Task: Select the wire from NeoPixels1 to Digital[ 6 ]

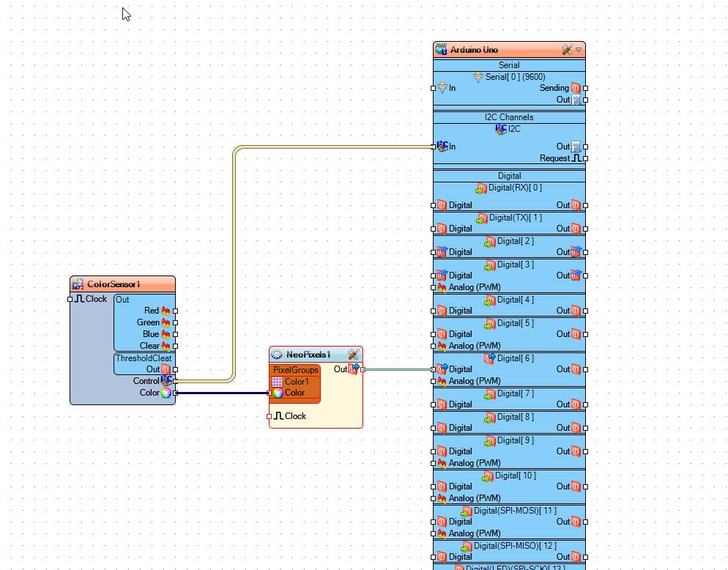Action: coord(398,369)
